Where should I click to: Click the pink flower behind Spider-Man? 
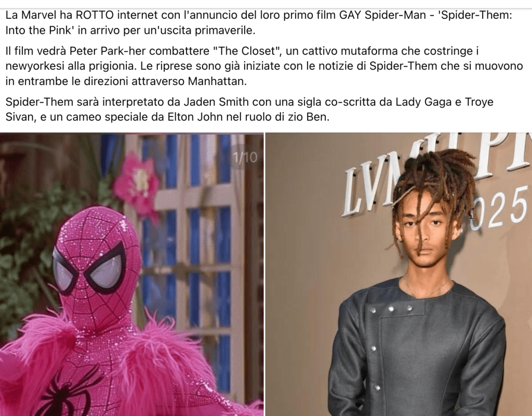click(x=137, y=181)
